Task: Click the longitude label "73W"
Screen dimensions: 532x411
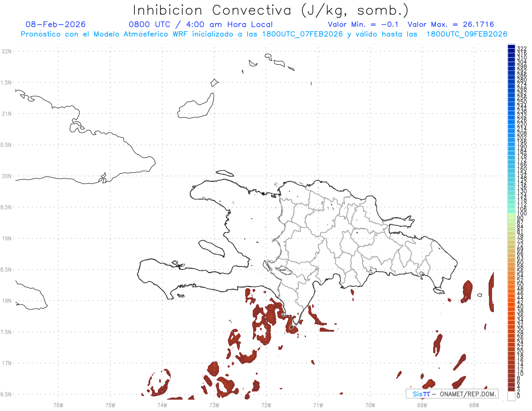Action: point(214,404)
